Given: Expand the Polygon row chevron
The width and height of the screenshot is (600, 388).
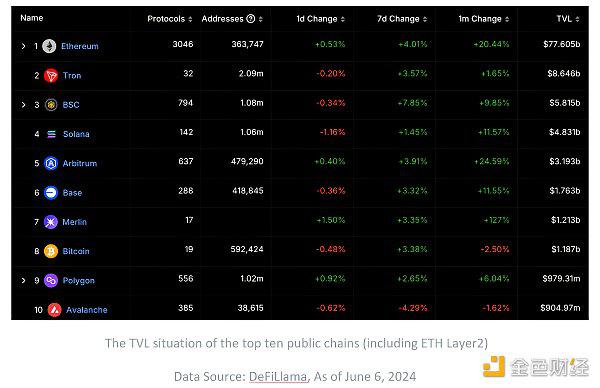Looking at the screenshot, I should click(x=23, y=280).
